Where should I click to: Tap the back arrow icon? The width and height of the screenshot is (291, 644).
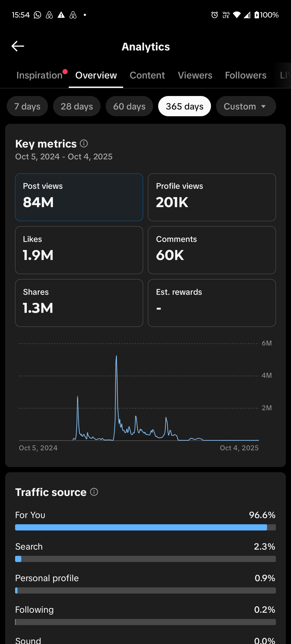[18, 46]
